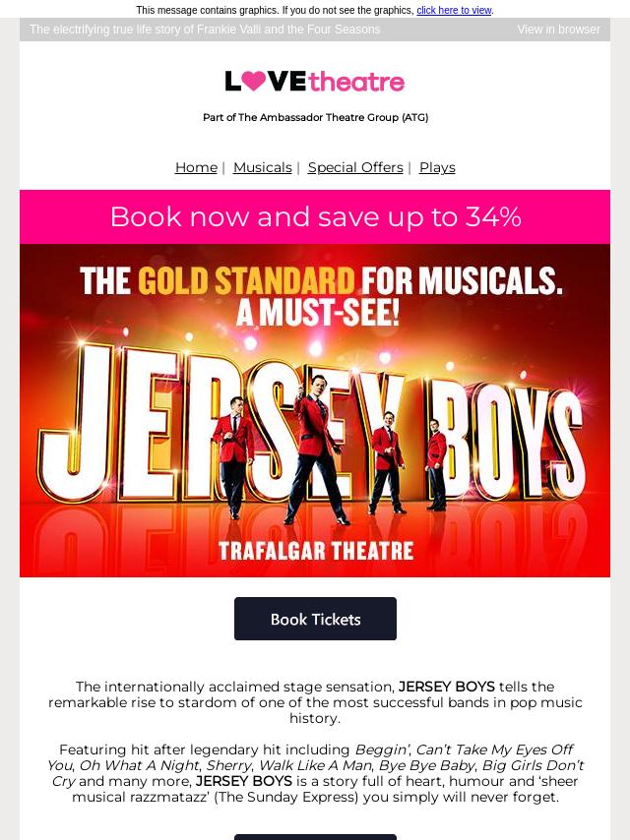Click the 'theatre' wordmark in the logo
Image resolution: width=630 pixels, height=840 pixels.
(356, 82)
